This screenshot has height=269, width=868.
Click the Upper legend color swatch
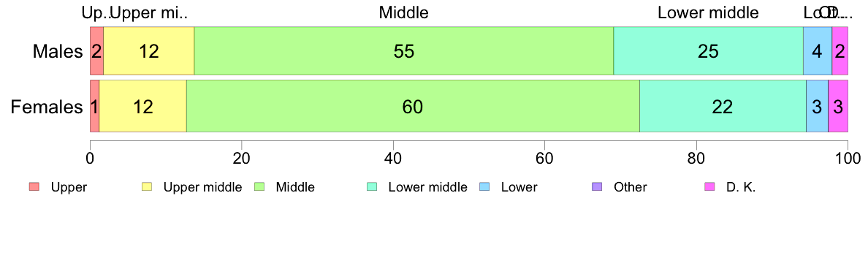click(x=34, y=187)
